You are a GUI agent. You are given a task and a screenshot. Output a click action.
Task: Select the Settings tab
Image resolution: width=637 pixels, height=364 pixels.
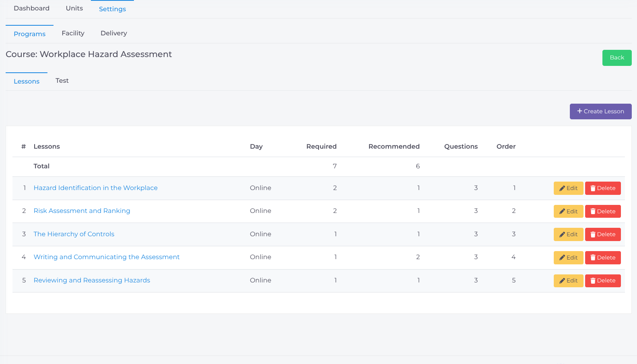[113, 9]
